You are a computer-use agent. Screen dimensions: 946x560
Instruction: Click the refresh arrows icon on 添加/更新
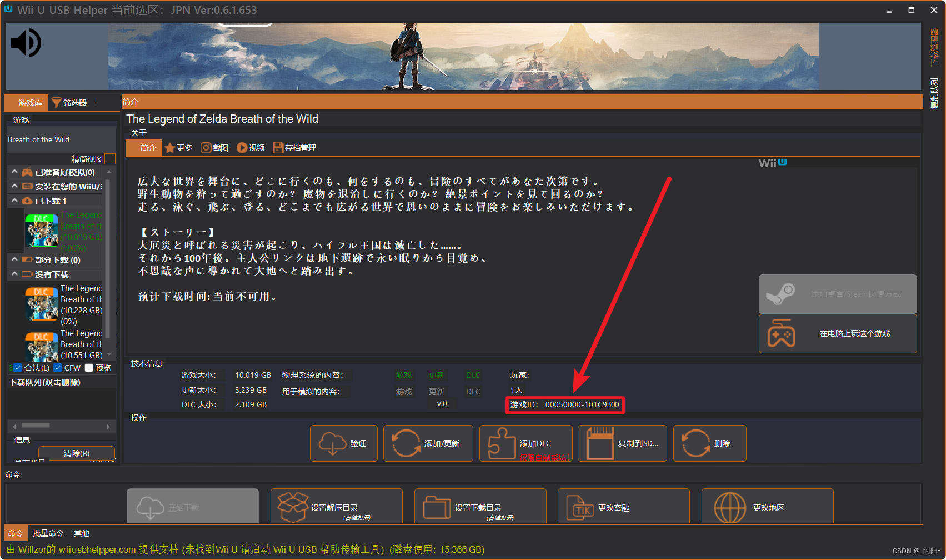pos(406,443)
